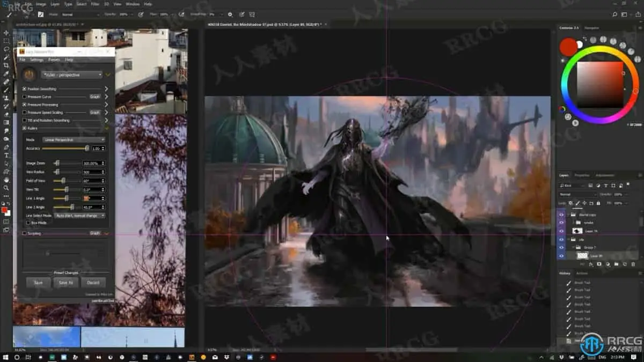Expand Pressure Curve settings arrow
The image size is (644, 362).
click(107, 97)
